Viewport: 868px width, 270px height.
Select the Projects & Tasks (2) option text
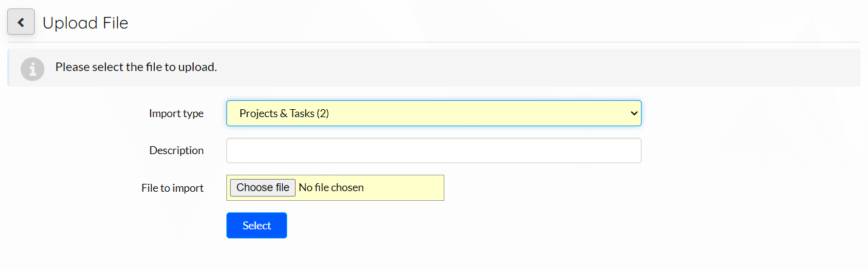pyautogui.click(x=284, y=113)
